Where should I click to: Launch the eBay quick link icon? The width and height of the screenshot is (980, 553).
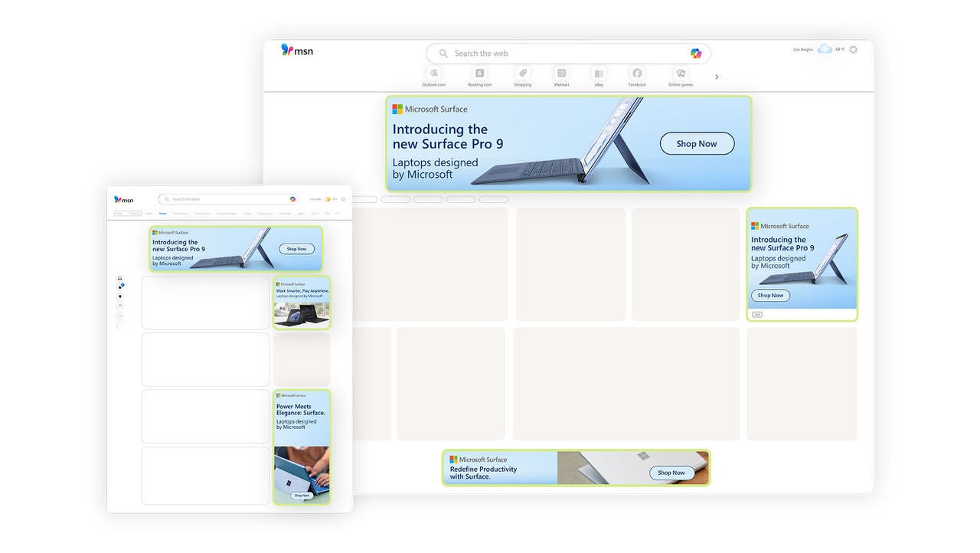[599, 74]
